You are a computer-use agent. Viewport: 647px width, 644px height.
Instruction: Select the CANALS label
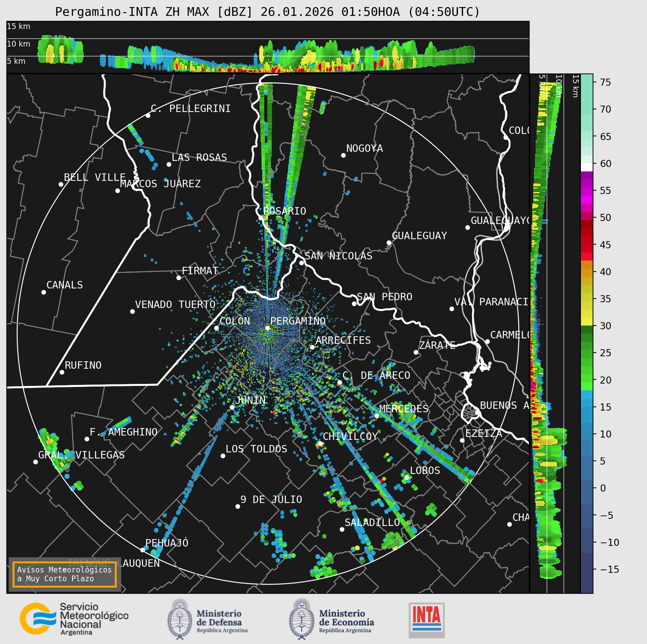tap(64, 285)
